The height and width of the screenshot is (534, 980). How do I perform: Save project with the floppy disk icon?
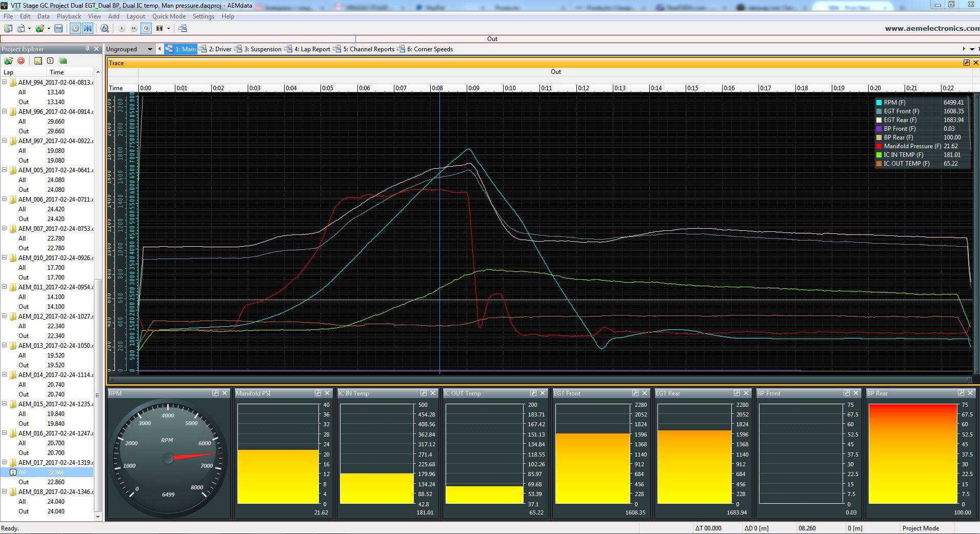58,29
